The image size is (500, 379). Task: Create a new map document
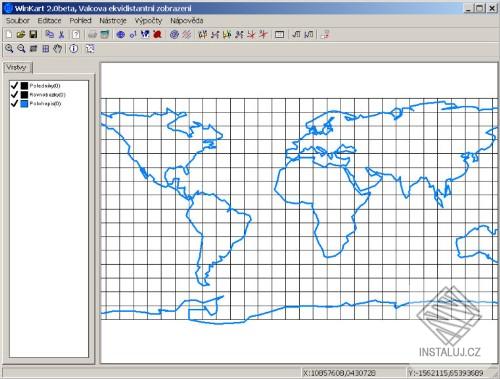tap(9, 34)
